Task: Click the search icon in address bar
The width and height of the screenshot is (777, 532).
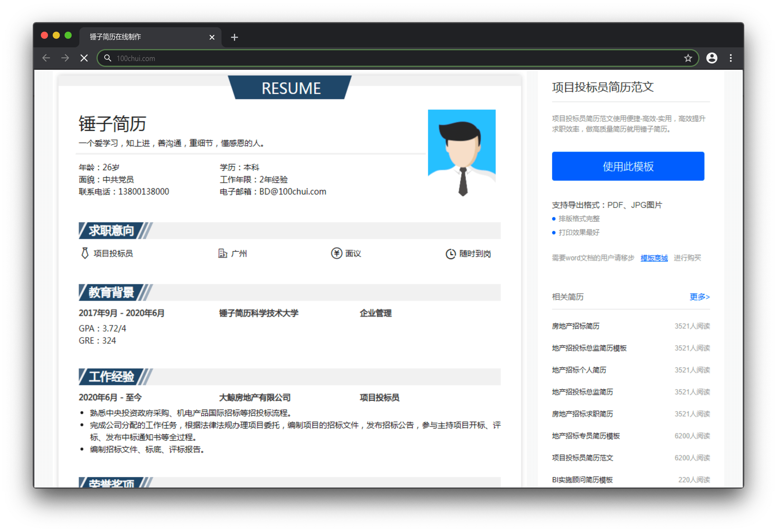Action: point(108,58)
